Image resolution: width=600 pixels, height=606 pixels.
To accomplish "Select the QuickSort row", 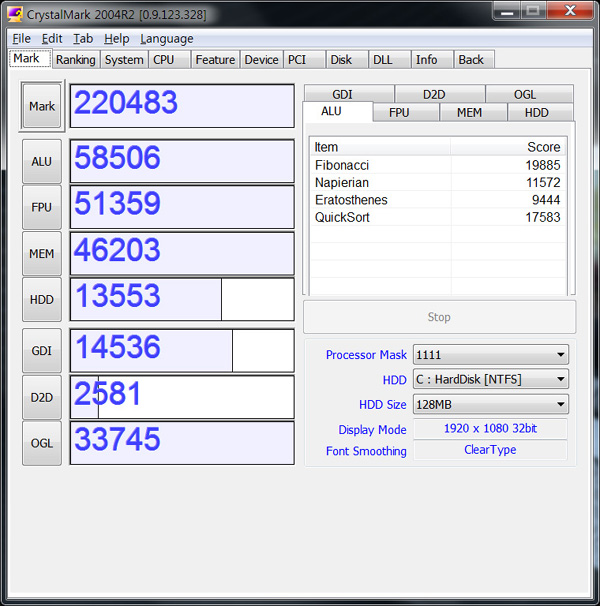I will point(438,217).
